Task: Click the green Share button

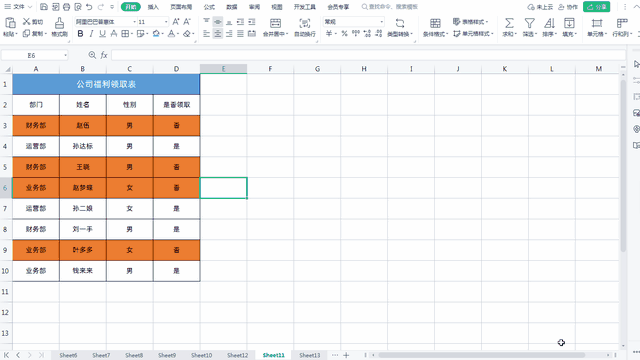Action: tap(597, 7)
